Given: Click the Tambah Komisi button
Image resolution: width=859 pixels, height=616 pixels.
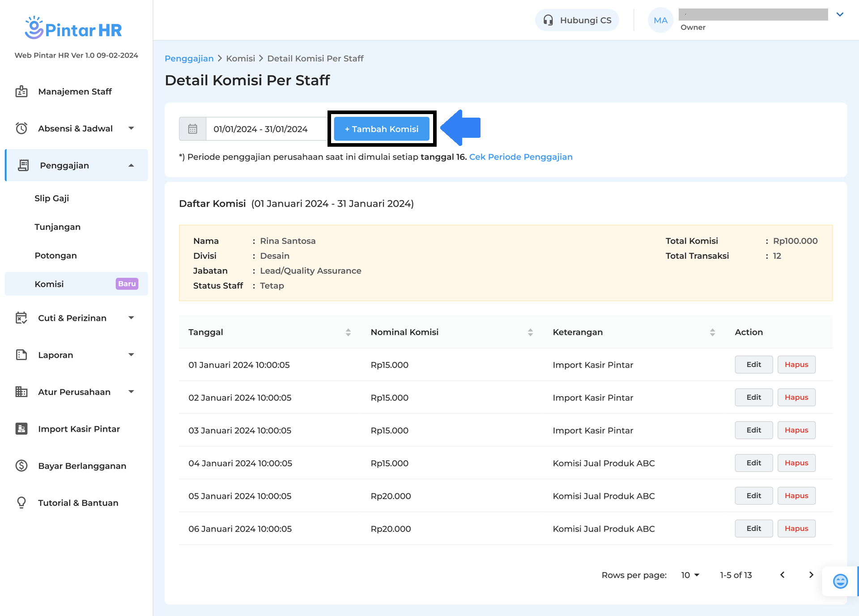Looking at the screenshot, I should pos(382,129).
